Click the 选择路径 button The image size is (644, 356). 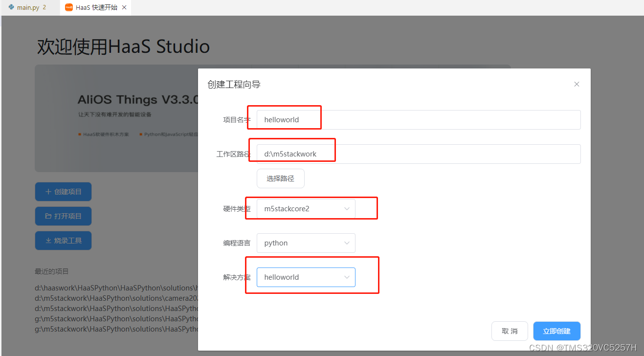(x=281, y=178)
